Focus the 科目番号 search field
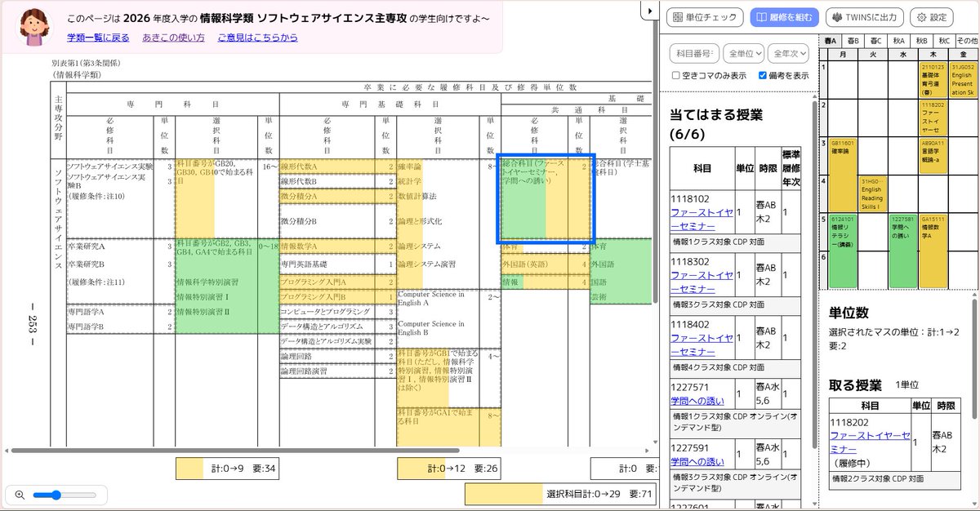 point(694,53)
